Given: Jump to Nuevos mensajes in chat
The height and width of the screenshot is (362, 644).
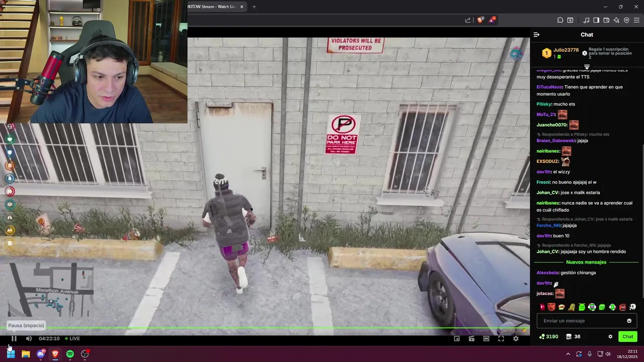Looking at the screenshot, I should [x=586, y=262].
